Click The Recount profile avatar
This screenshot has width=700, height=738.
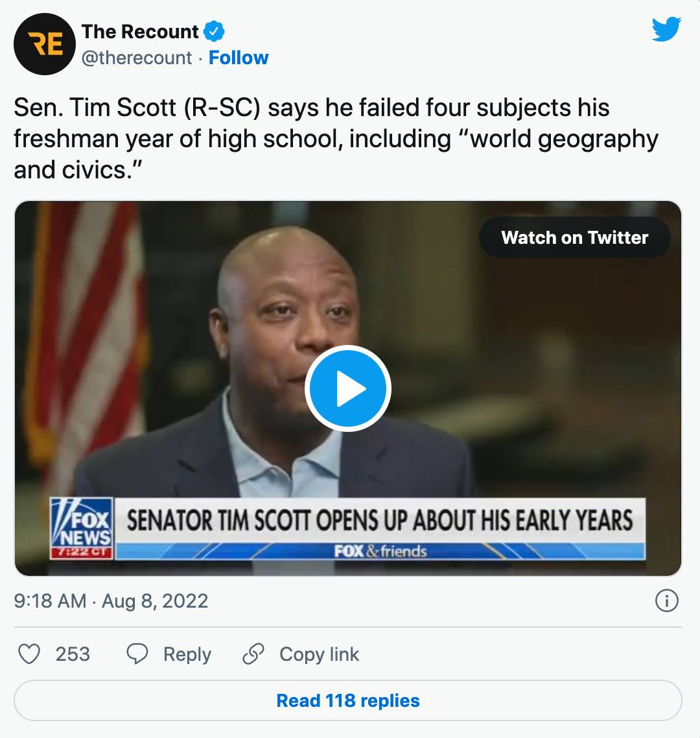[45, 44]
